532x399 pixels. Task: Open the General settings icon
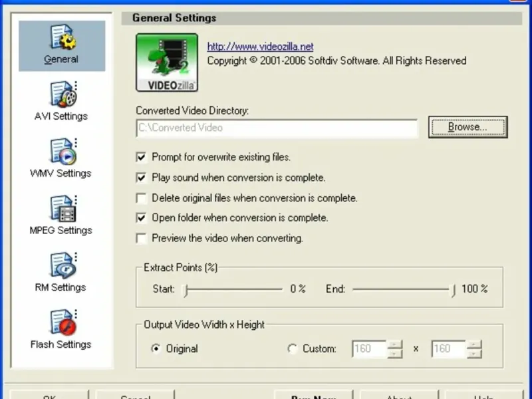pyautogui.click(x=62, y=46)
